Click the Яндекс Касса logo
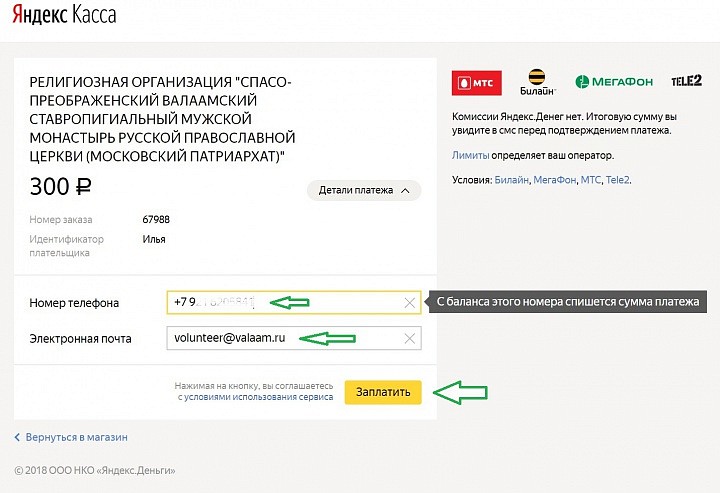 coord(64,15)
